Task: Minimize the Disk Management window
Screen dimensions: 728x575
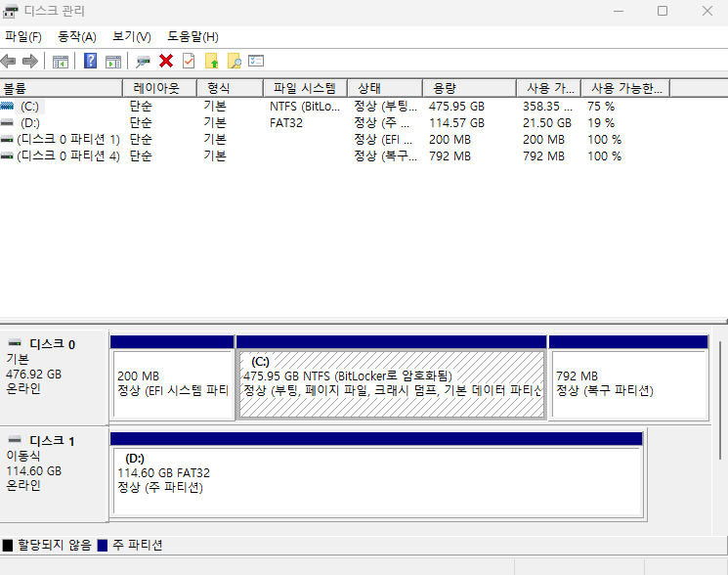Action: (619, 11)
